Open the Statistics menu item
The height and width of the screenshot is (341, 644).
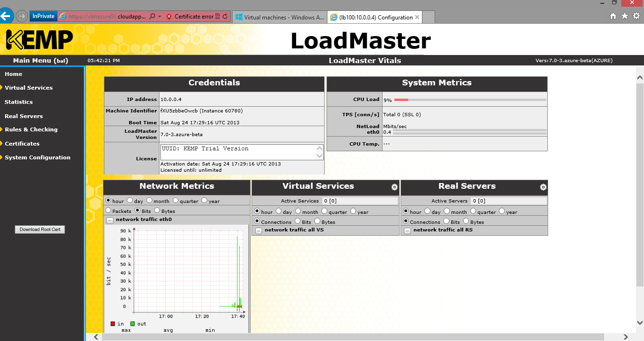(x=19, y=102)
